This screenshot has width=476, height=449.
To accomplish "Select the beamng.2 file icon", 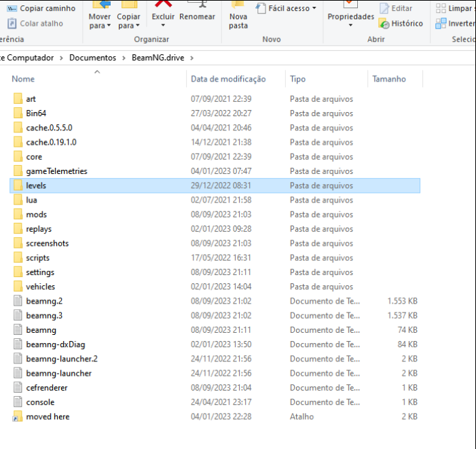I will 18,301.
